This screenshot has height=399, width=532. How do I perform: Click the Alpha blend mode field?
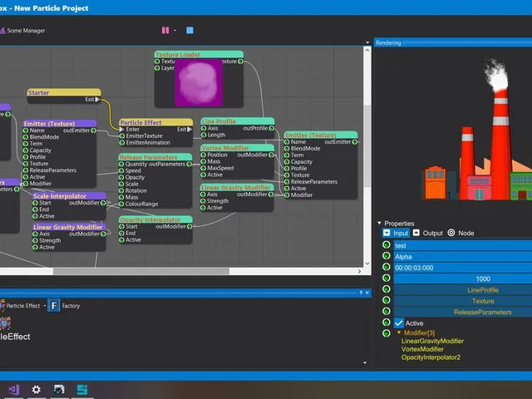tap(463, 257)
